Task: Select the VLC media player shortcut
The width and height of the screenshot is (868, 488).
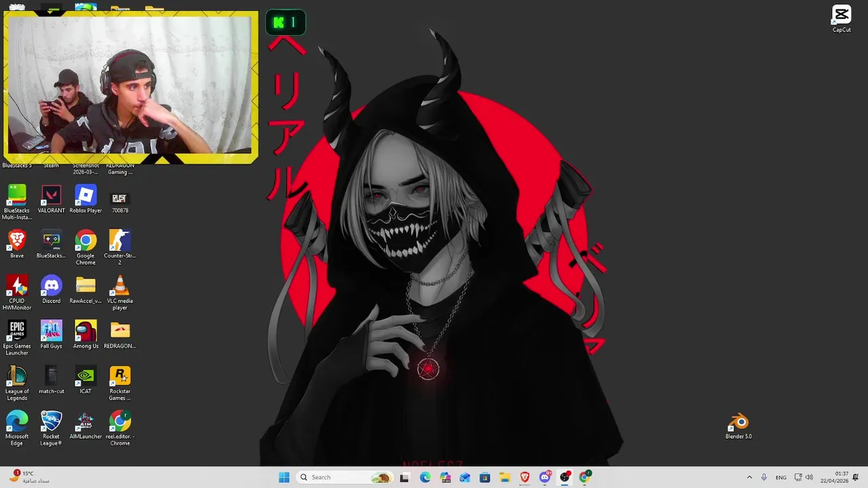Action: 120,293
